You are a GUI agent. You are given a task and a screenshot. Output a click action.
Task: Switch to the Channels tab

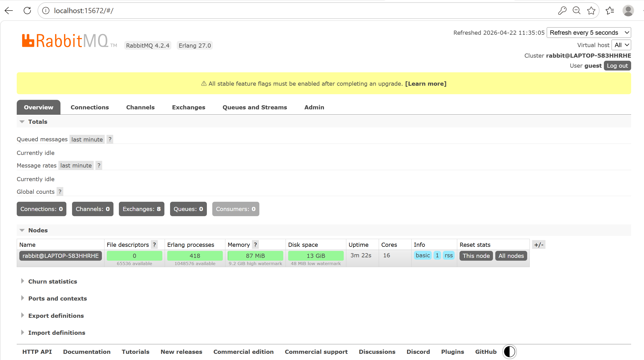[140, 107]
